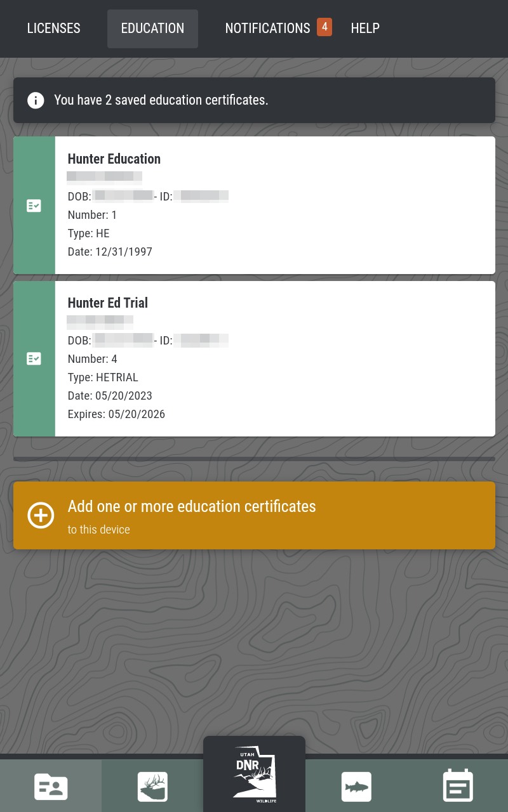The width and height of the screenshot is (508, 812).
Task: Click the certificate icon on Hunter Ed Trial card
Action: tap(34, 359)
